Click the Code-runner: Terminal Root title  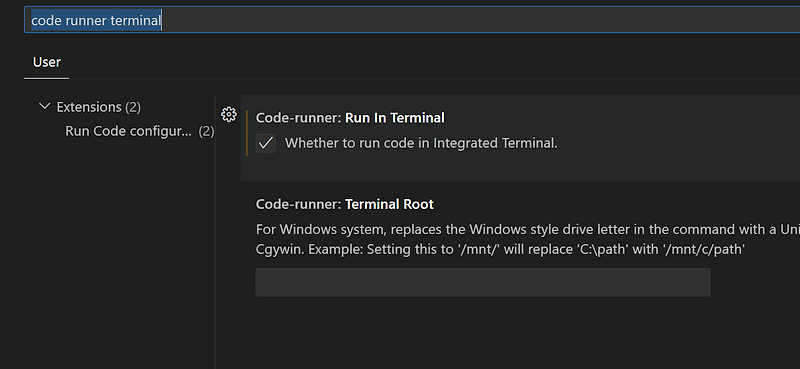[344, 205]
